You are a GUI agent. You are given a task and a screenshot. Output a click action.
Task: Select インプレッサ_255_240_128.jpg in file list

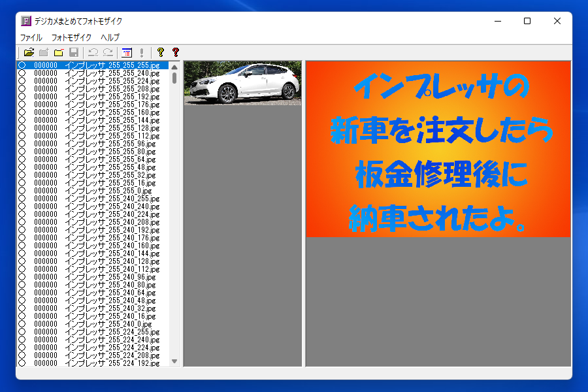tap(93, 261)
